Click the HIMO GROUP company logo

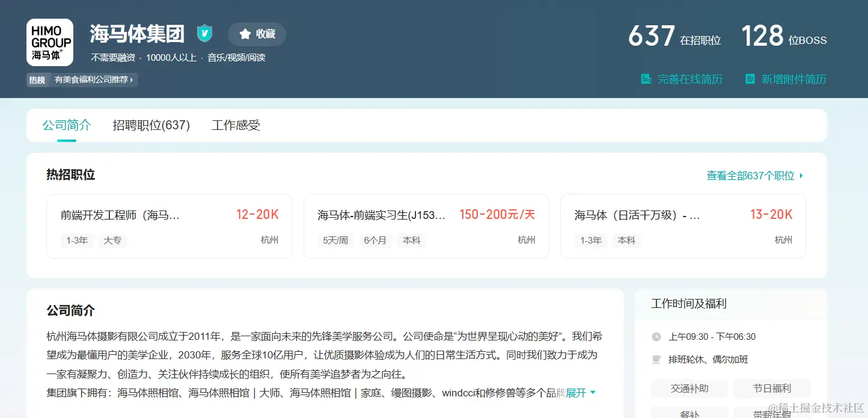50,42
